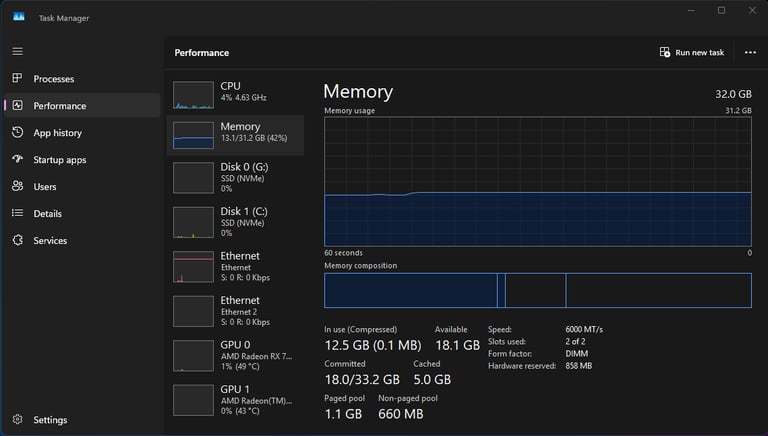Image resolution: width=768 pixels, height=436 pixels.
Task: View Ethernet 2 adapter activity
Action: [x=236, y=311]
